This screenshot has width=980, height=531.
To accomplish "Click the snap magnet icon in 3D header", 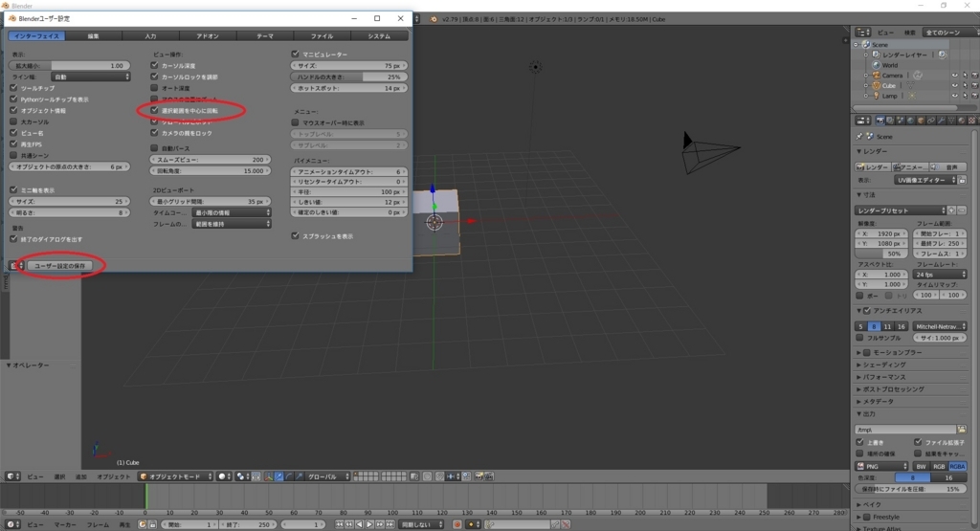I will click(x=440, y=476).
